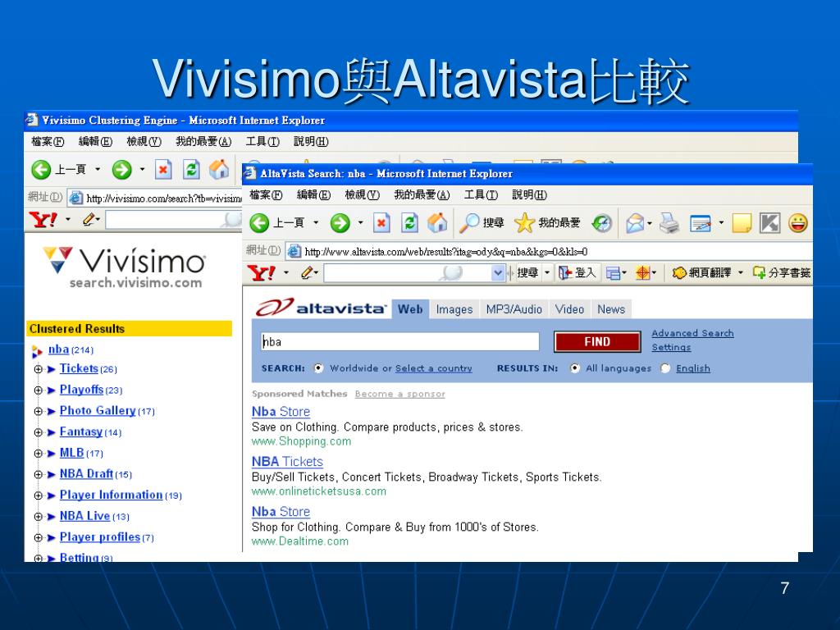Open 我的最愛(A) menu in Vivisimo window
The image size is (840, 630).
pos(203,141)
